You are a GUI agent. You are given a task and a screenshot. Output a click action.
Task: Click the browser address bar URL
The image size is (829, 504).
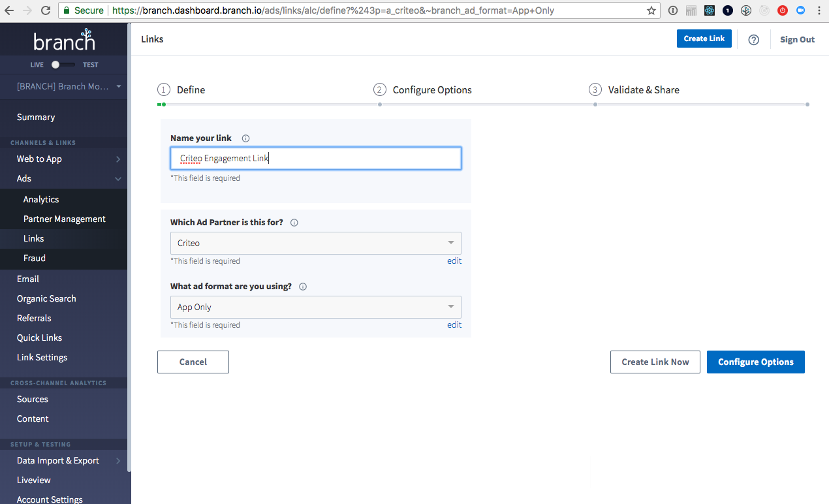coord(333,10)
